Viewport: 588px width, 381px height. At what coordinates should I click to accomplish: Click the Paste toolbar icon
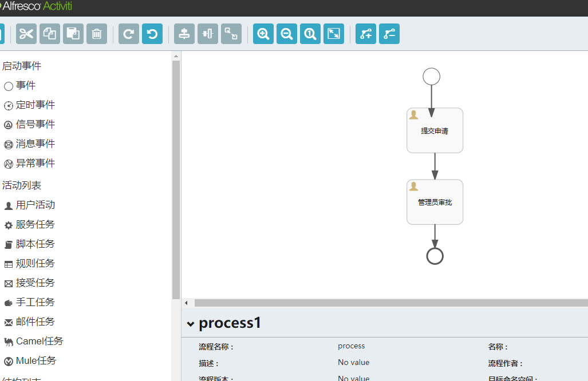pos(73,34)
